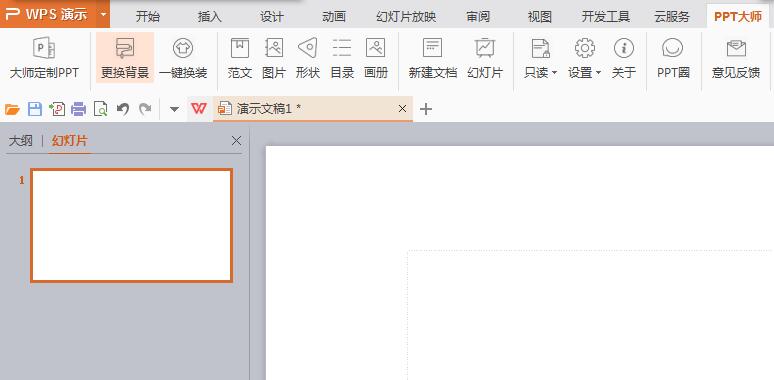Save the presentation with the floppy icon
Image resolution: width=774 pixels, height=380 pixels.
35,109
